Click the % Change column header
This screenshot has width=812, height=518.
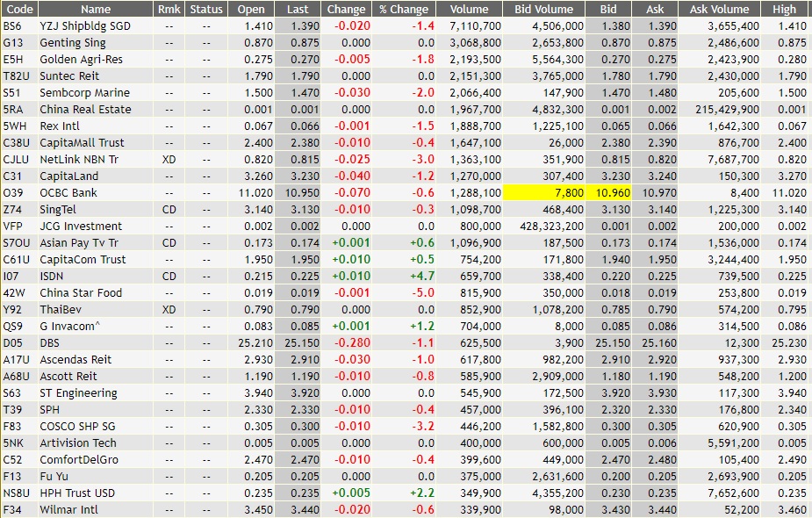404,9
